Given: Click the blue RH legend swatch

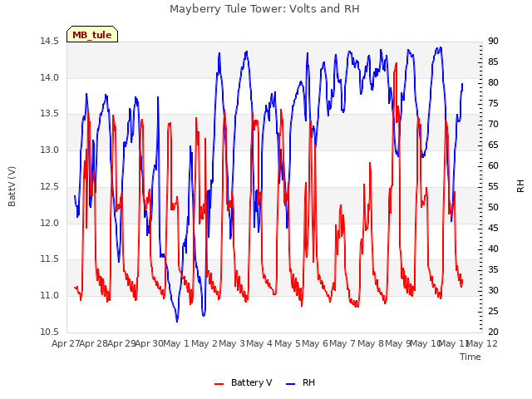Looking at the screenshot, I should pos(290,384).
